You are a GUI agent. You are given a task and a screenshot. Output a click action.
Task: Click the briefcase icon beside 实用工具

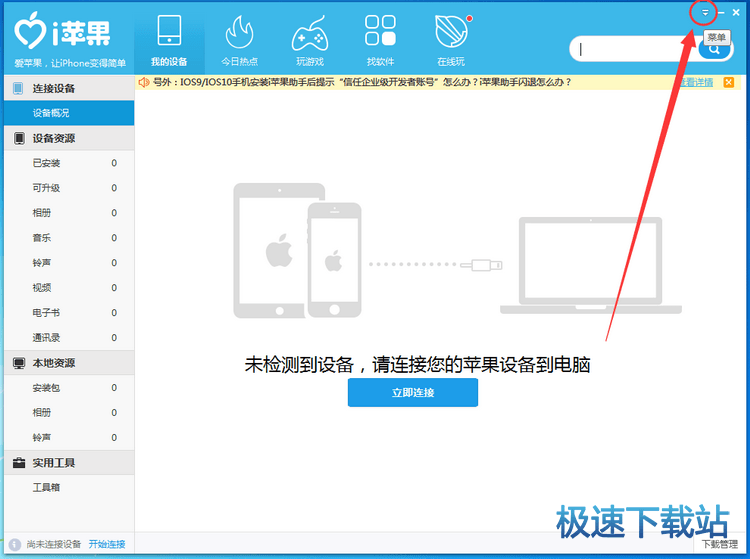click(19, 462)
